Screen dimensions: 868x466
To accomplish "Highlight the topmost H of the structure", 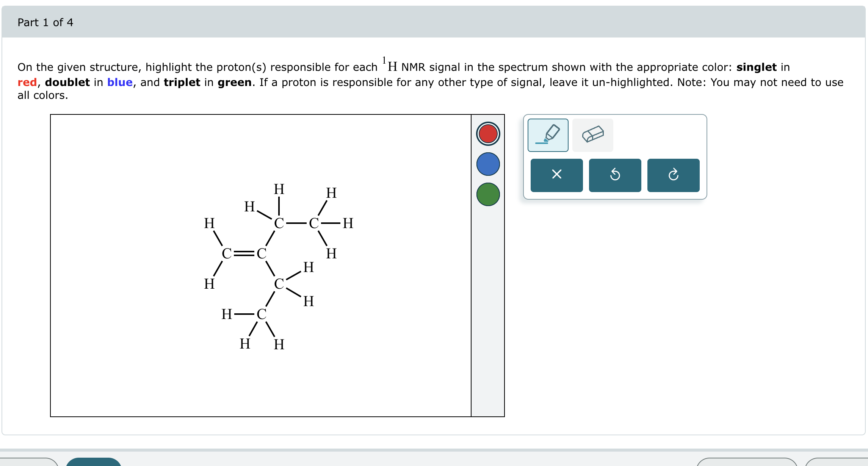I will [279, 189].
